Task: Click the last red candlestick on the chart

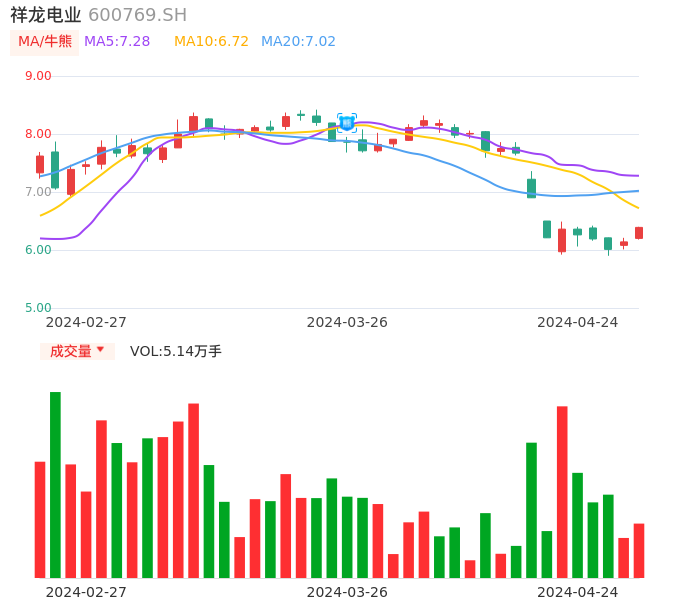Action: [x=639, y=233]
